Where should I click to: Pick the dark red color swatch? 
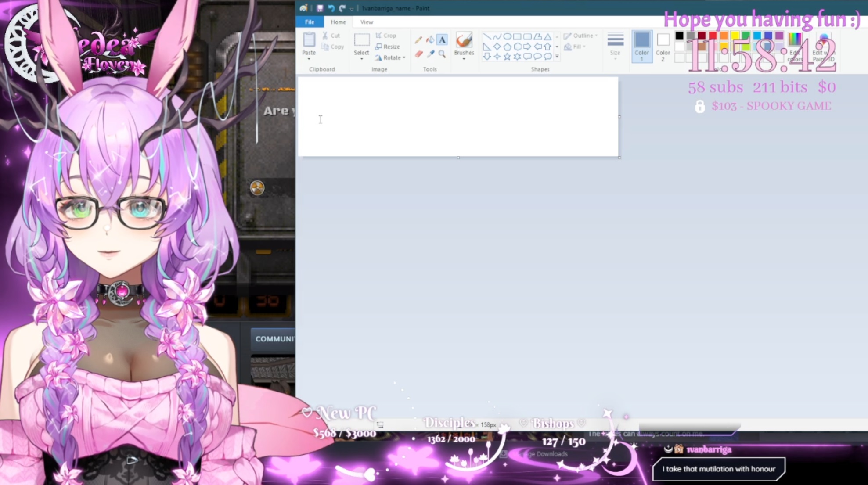click(702, 36)
